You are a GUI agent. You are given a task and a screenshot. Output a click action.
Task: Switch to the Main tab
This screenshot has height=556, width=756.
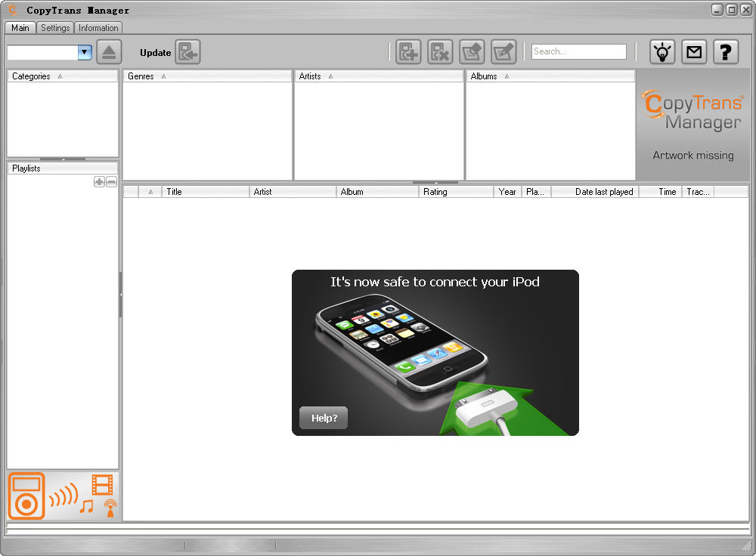click(x=20, y=28)
